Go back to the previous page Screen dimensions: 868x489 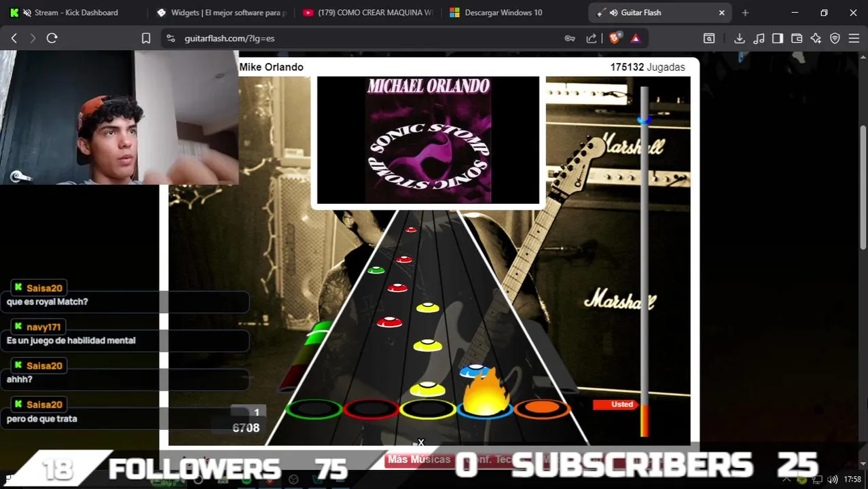tap(14, 39)
